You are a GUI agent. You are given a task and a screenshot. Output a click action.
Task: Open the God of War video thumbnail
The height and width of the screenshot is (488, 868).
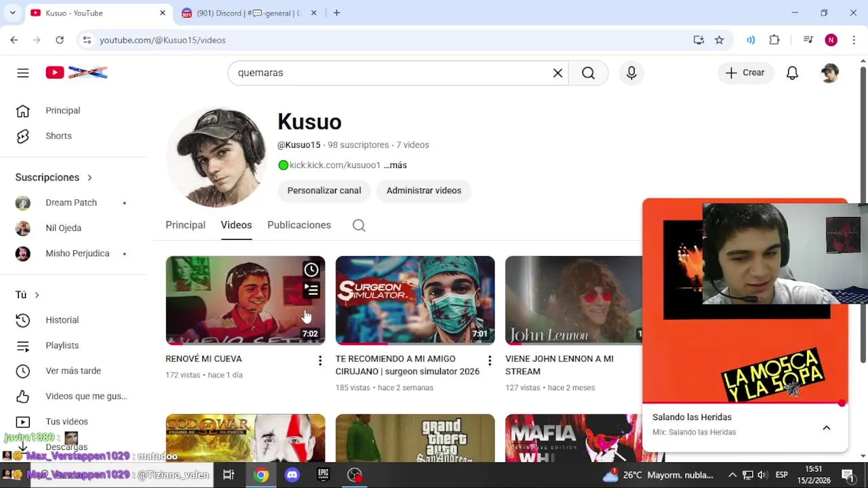(x=245, y=439)
